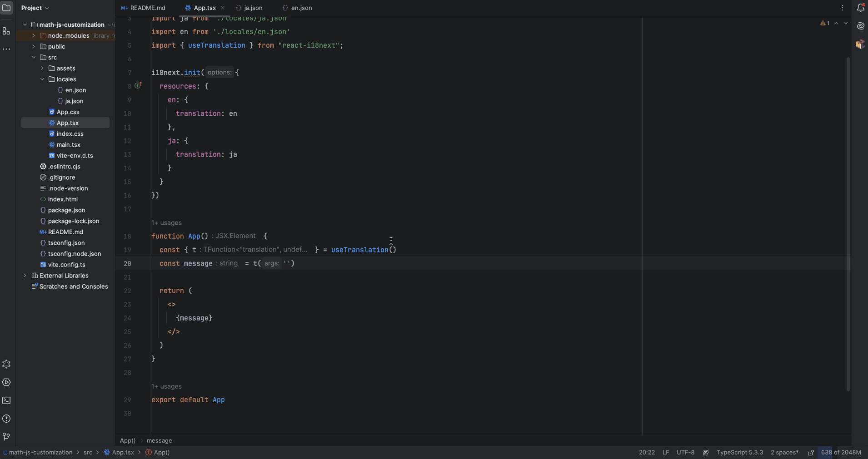Expand the public folder

(34, 46)
